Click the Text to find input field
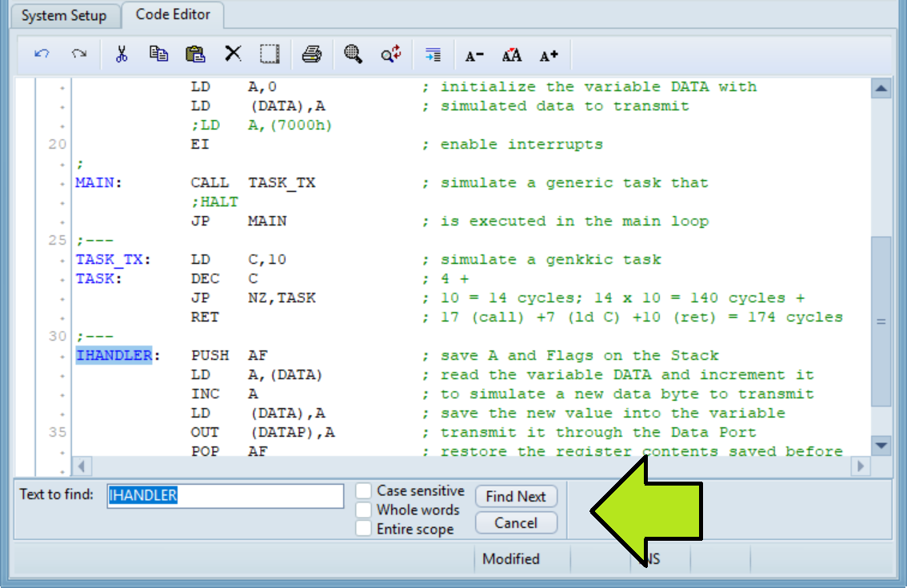This screenshot has width=907, height=588. (225, 495)
